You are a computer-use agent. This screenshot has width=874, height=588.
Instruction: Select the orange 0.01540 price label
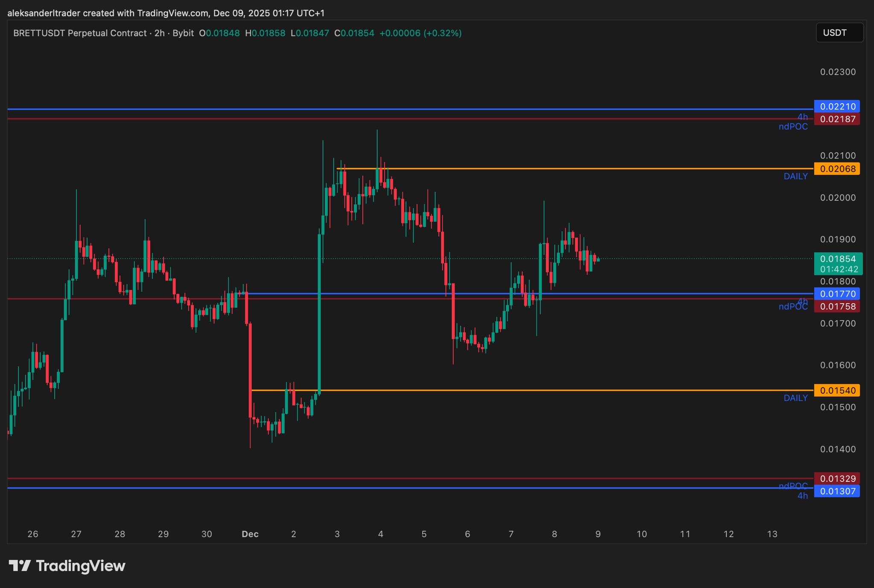coord(837,391)
